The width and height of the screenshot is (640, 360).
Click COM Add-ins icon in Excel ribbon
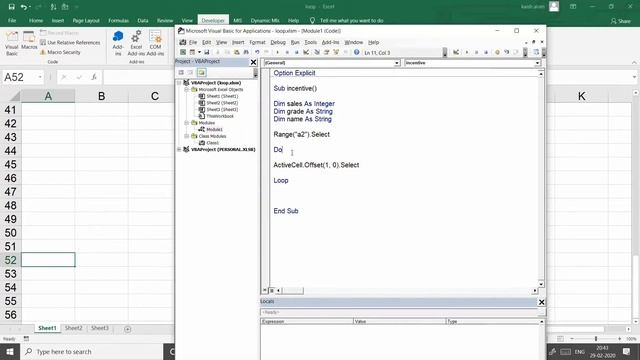(x=155, y=43)
